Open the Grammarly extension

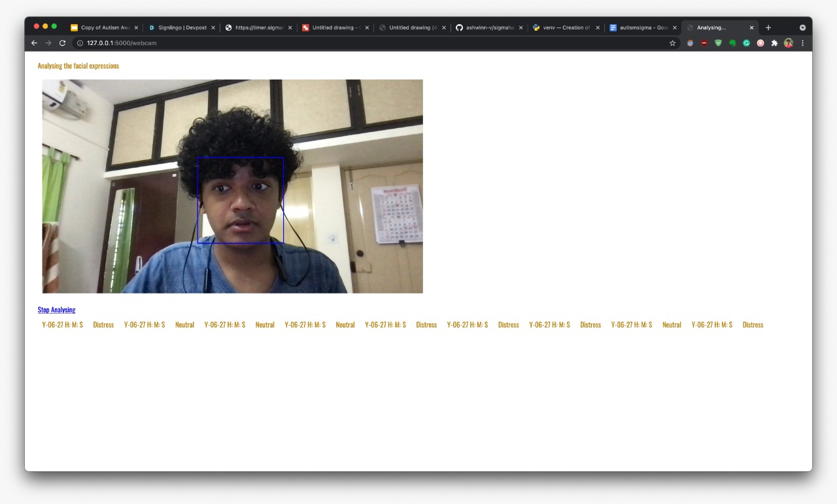coord(746,43)
